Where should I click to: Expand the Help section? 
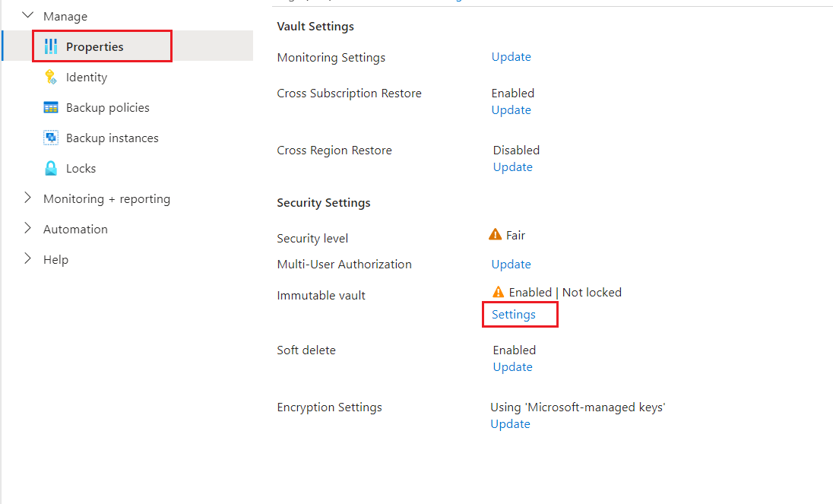pyautogui.click(x=27, y=258)
